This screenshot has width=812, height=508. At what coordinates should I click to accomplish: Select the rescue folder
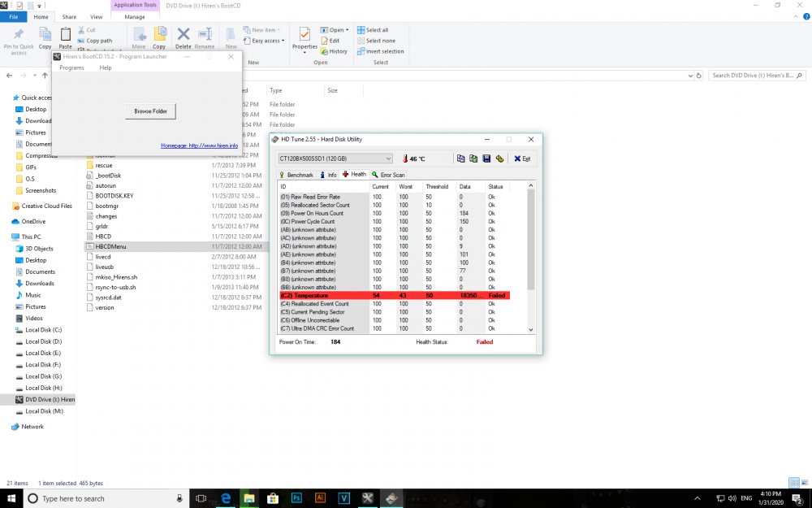pyautogui.click(x=104, y=165)
